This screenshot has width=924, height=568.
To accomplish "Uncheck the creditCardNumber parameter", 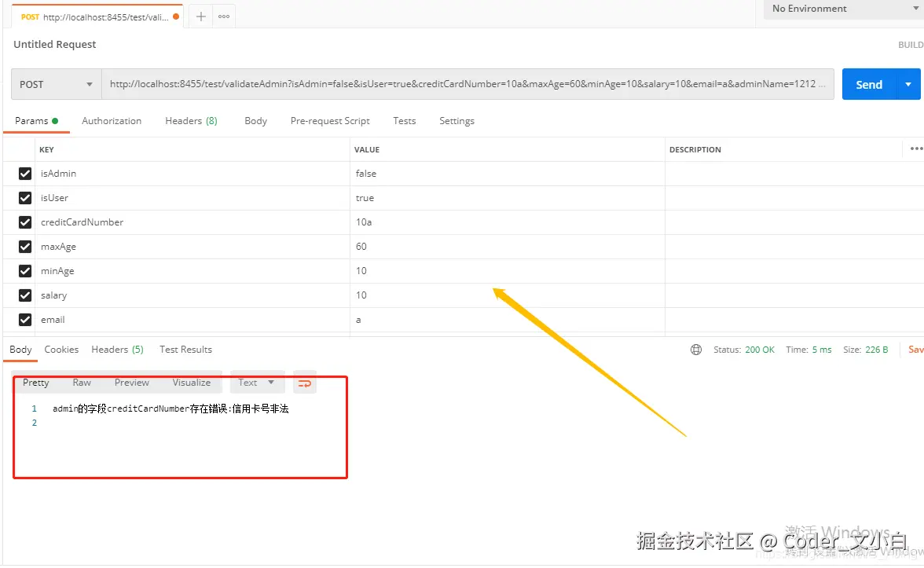I will point(25,222).
